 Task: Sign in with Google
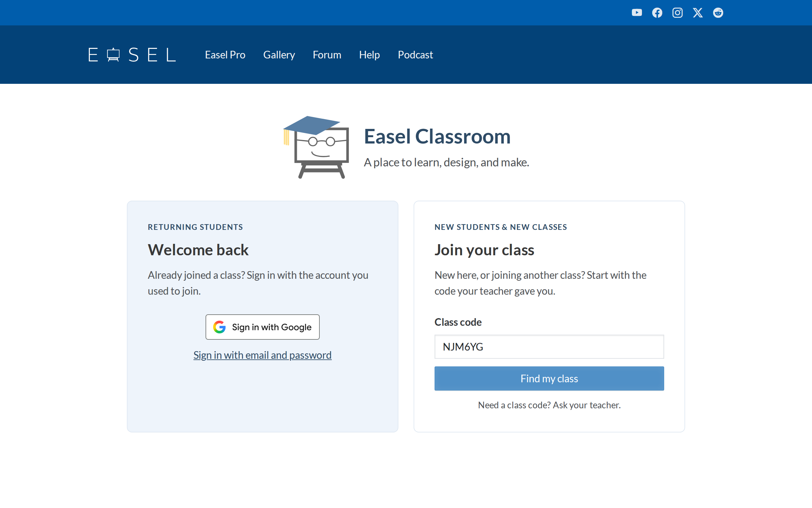click(x=262, y=327)
